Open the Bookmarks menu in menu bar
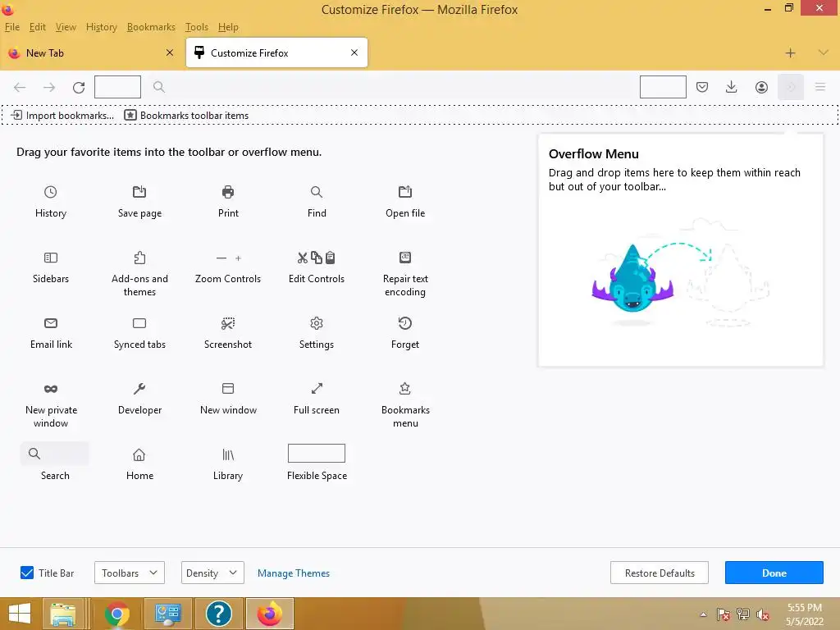 151,27
